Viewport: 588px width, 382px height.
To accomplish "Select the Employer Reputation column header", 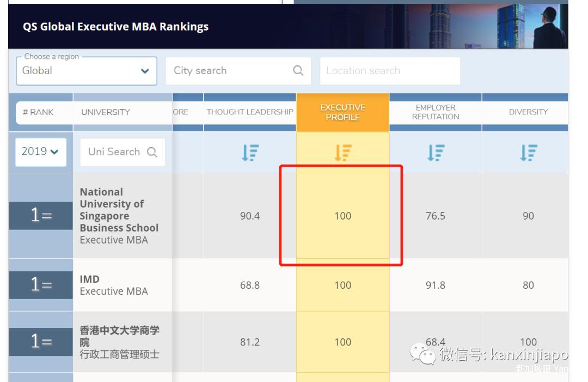I will [436, 112].
